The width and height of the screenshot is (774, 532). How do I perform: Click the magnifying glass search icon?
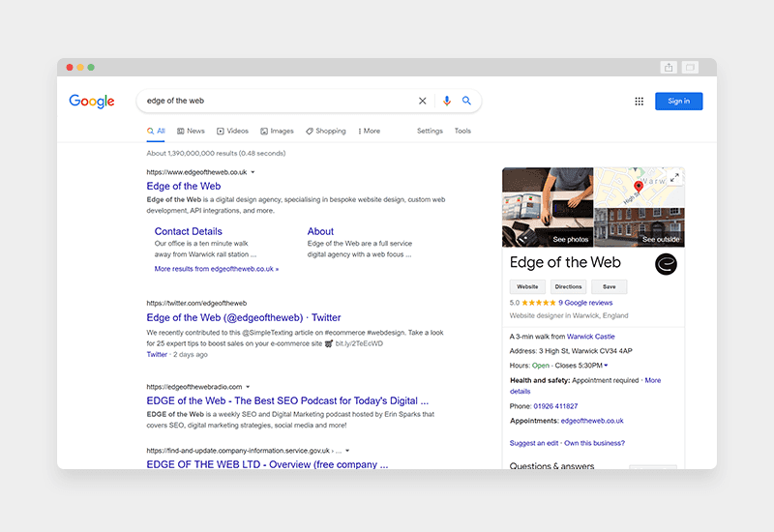466,101
